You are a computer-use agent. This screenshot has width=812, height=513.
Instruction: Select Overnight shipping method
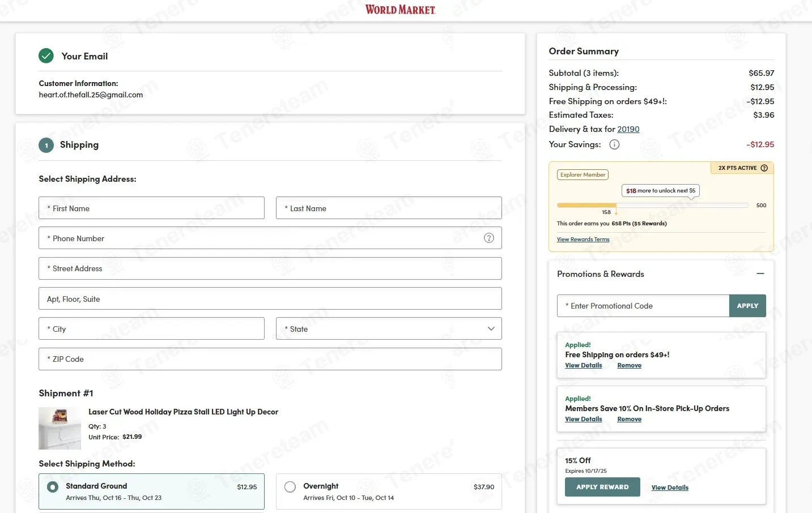(x=389, y=491)
